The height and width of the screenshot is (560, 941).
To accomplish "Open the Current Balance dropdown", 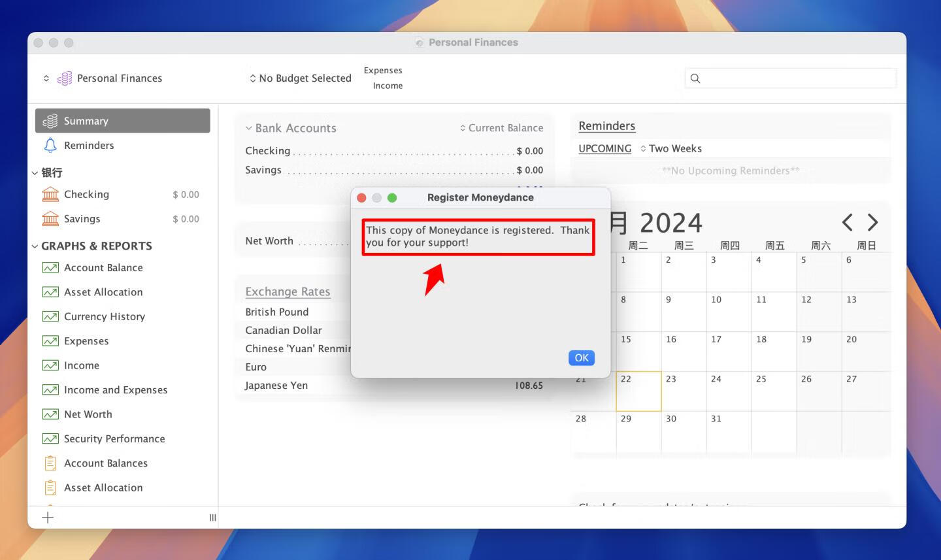I will [x=501, y=128].
